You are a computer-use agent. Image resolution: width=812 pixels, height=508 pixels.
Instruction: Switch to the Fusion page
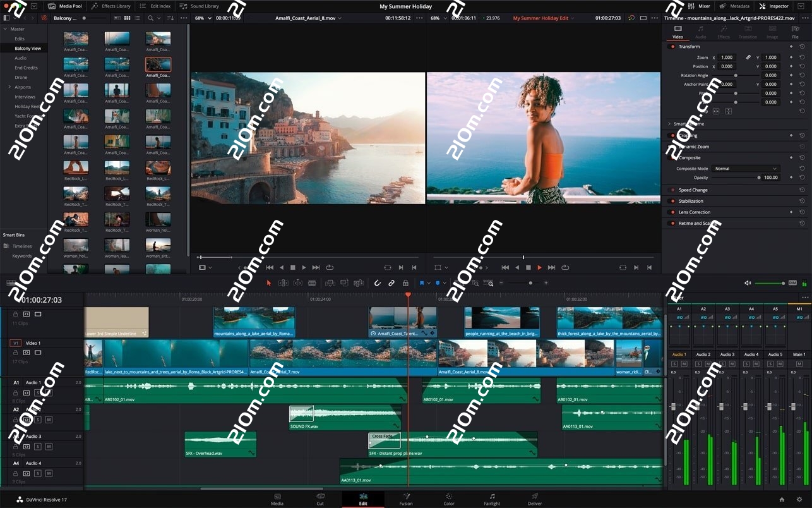point(406,499)
